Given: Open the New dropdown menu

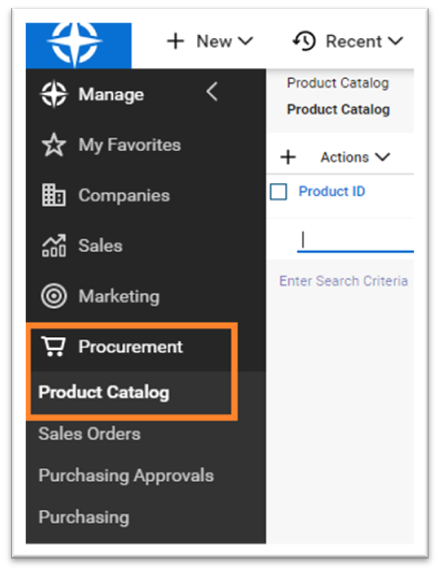Looking at the screenshot, I should click(x=209, y=41).
